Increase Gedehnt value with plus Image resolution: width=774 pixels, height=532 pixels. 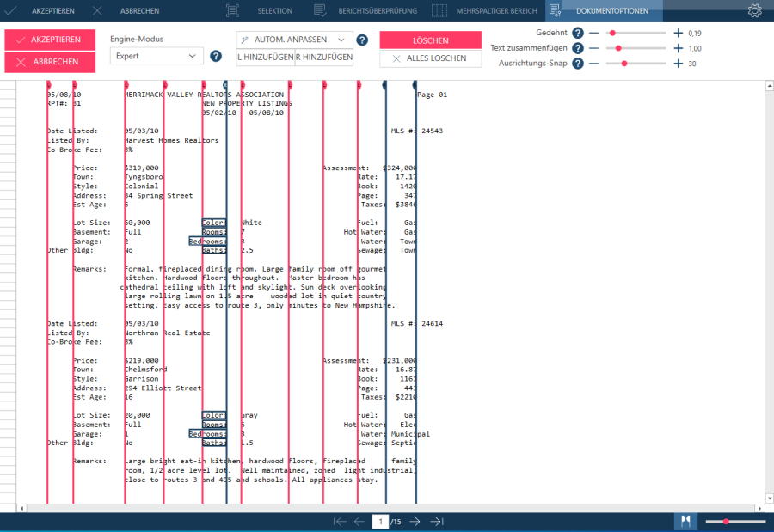[679, 33]
